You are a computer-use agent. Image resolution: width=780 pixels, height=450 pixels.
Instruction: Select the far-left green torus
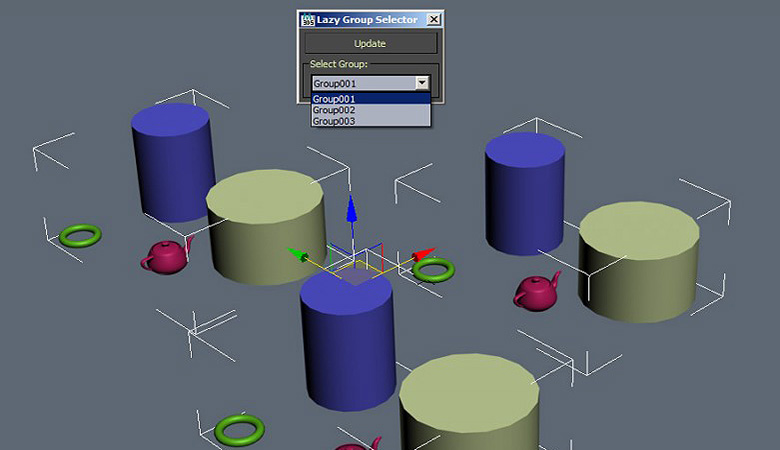(x=80, y=236)
